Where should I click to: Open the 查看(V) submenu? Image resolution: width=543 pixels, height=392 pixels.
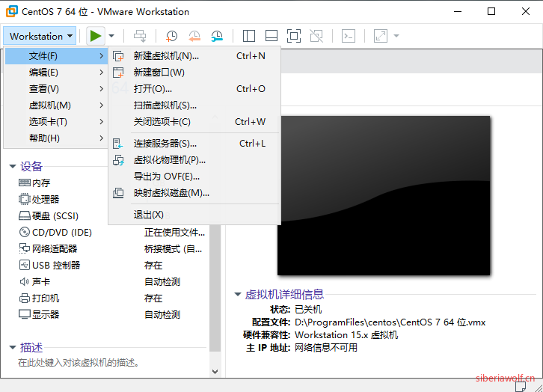[x=56, y=89]
